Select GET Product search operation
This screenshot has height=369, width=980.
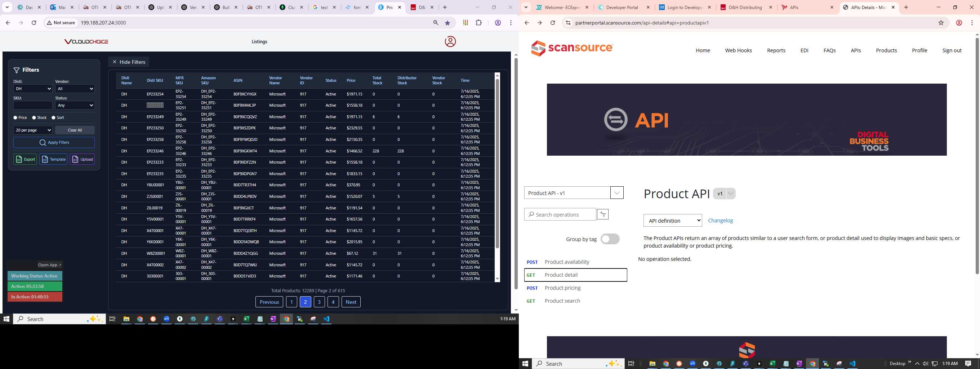576,301
